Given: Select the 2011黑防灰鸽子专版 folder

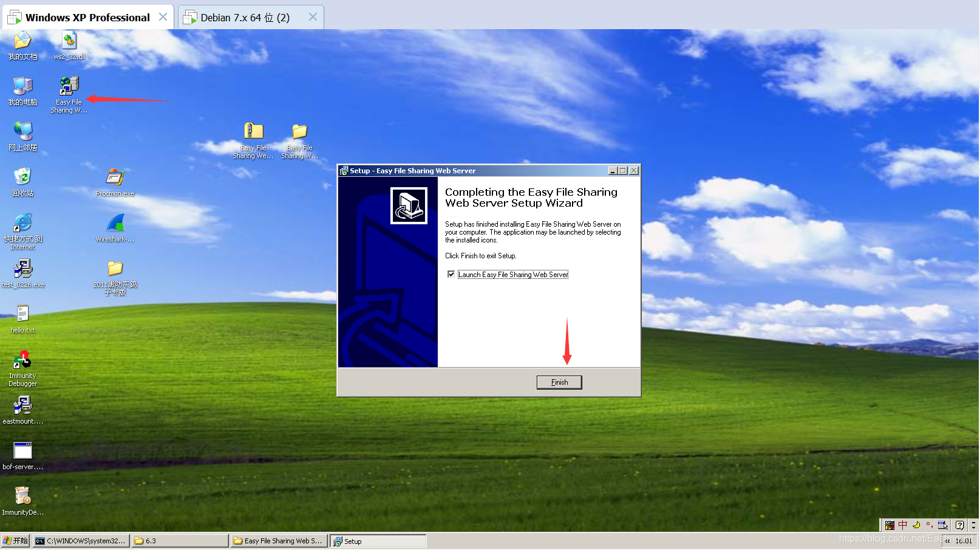Looking at the screenshot, I should [x=115, y=277].
